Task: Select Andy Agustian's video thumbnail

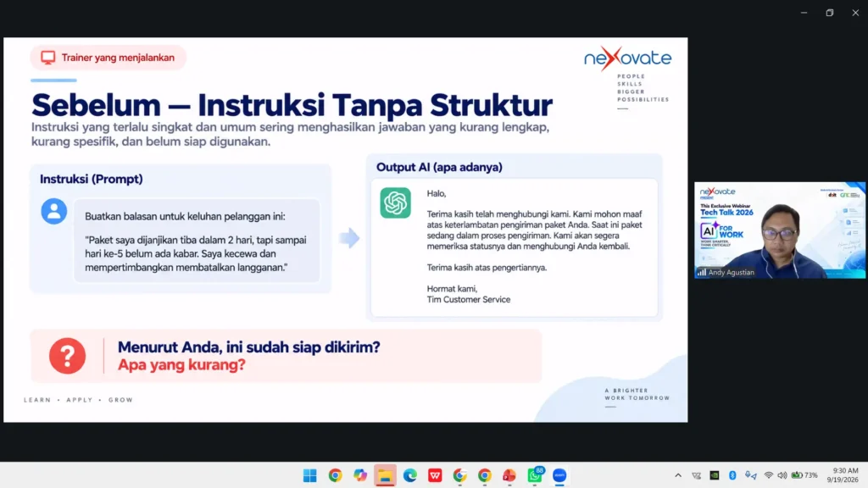Action: (x=780, y=230)
